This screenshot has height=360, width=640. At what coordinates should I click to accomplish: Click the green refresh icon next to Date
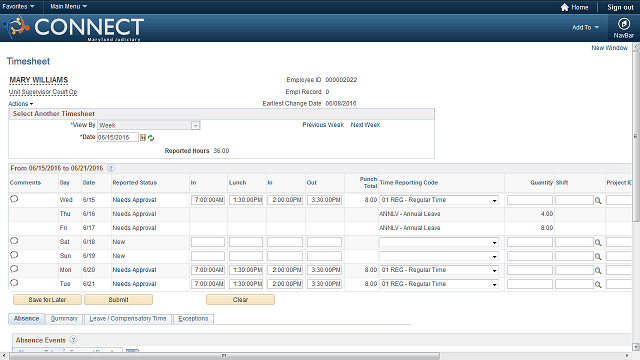151,138
